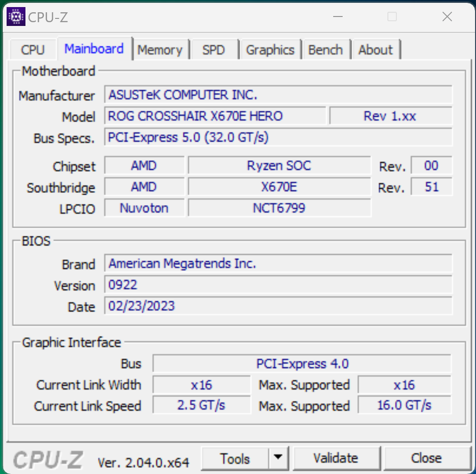Click the Southbridge Rev. value 51
476x474 pixels.
click(x=431, y=187)
